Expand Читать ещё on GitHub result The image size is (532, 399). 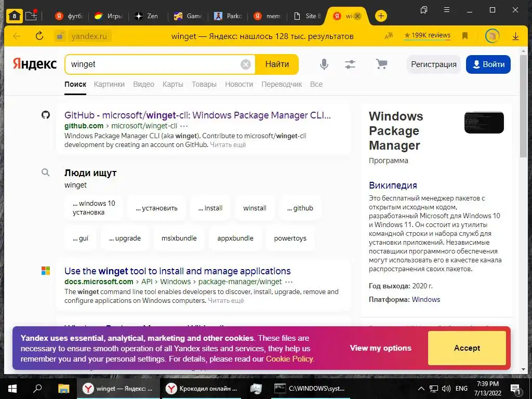(x=228, y=144)
